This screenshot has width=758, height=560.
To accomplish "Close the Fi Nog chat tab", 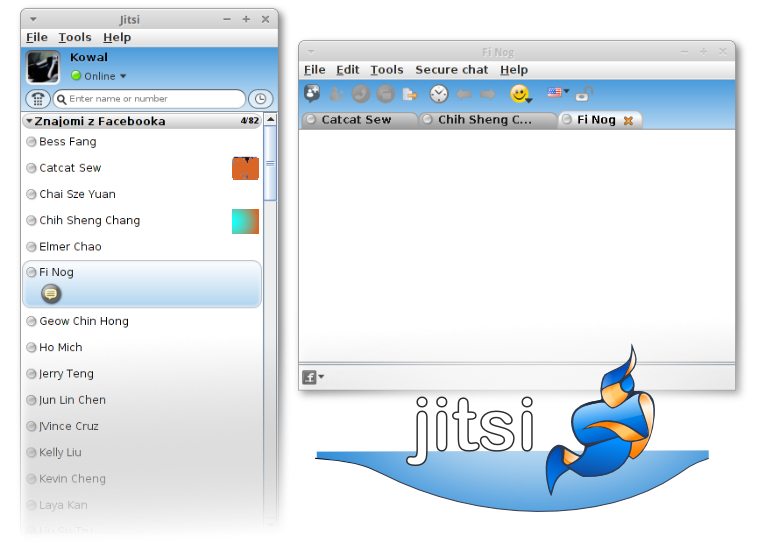I will [628, 121].
